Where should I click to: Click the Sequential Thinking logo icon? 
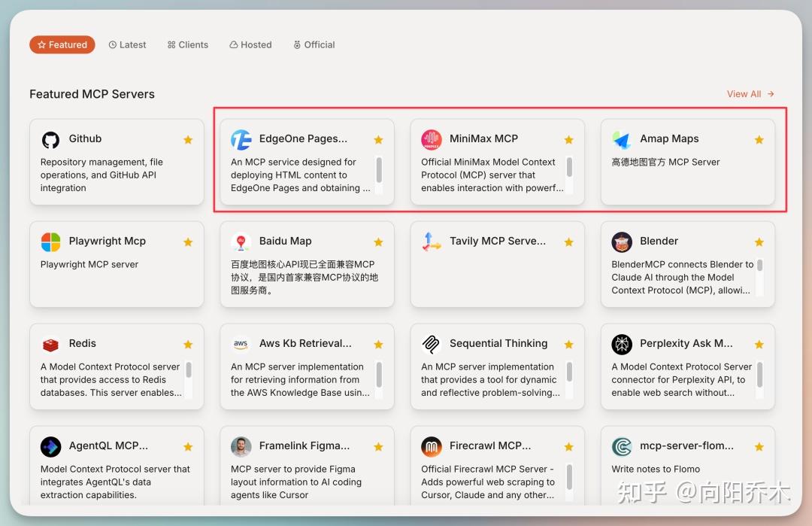click(431, 344)
